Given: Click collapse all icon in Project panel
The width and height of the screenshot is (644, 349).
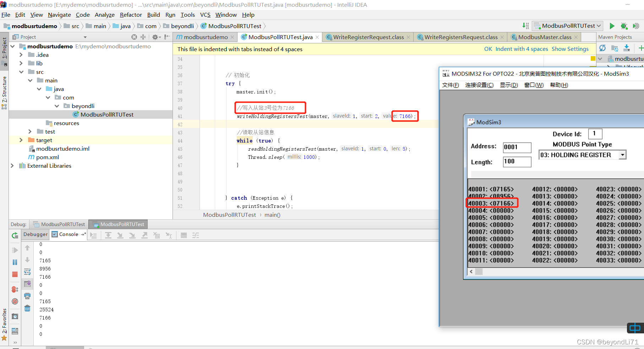Looking at the screenshot, I should (143, 37).
